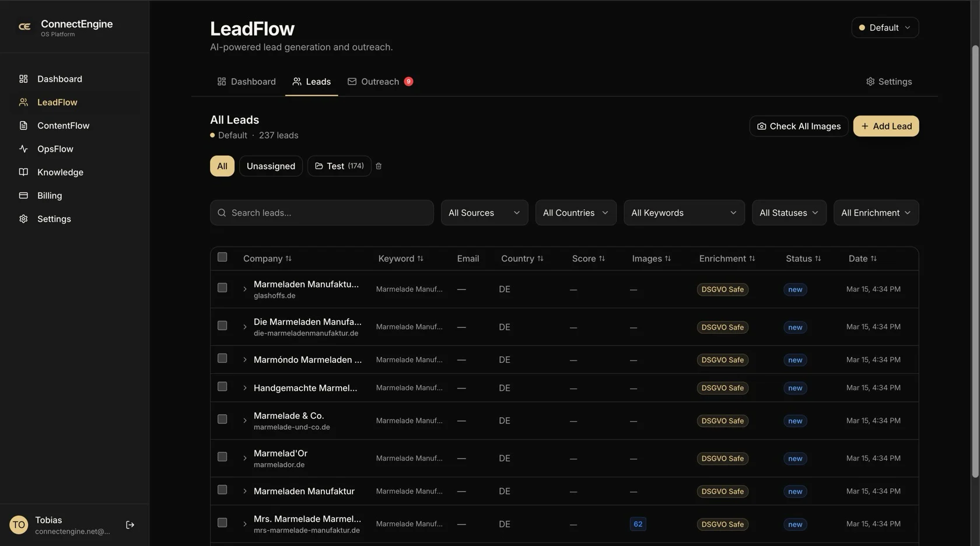Screen dimensions: 980x546
Task: Open the All Countries filter dropdown
Action: coord(575,213)
